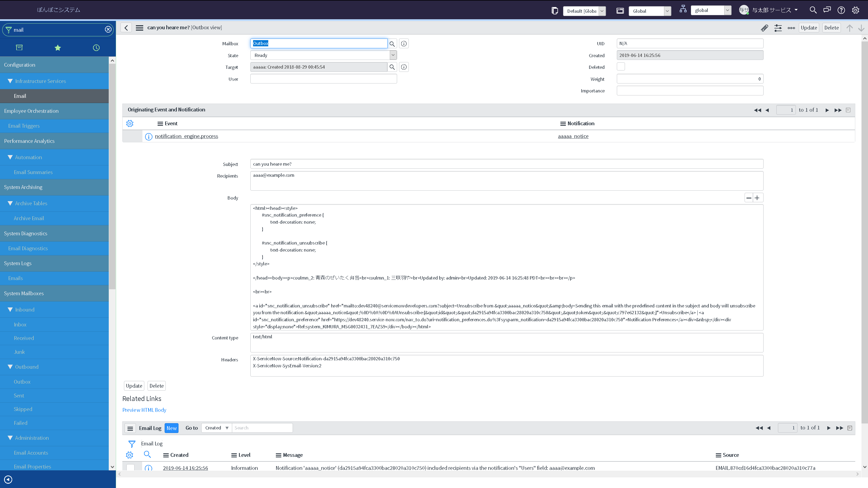
Task: Click the Email Log filter funnel icon
Action: tap(132, 444)
